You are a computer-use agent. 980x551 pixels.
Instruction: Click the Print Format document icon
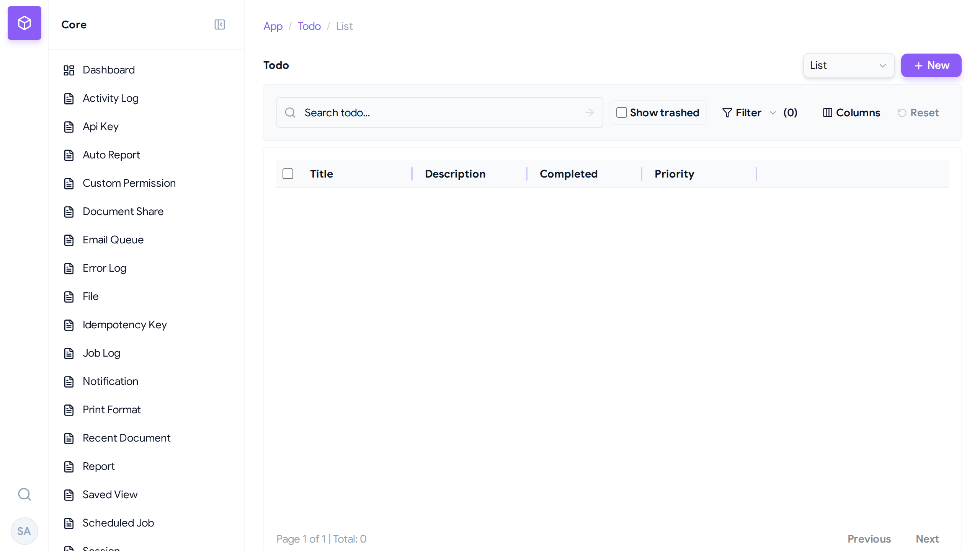69,410
